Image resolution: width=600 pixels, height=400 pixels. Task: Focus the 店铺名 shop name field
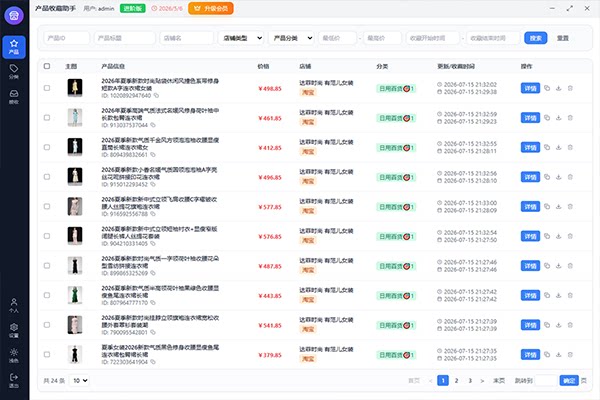click(x=187, y=38)
